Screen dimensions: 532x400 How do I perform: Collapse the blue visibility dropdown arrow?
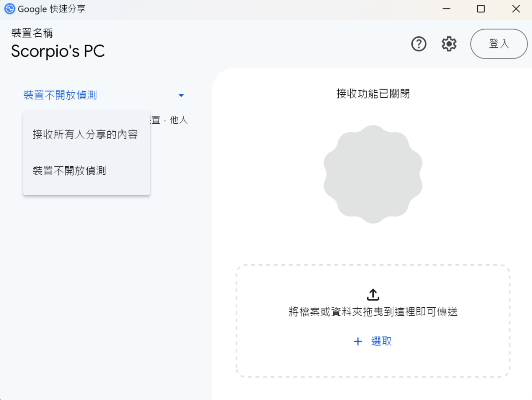181,95
